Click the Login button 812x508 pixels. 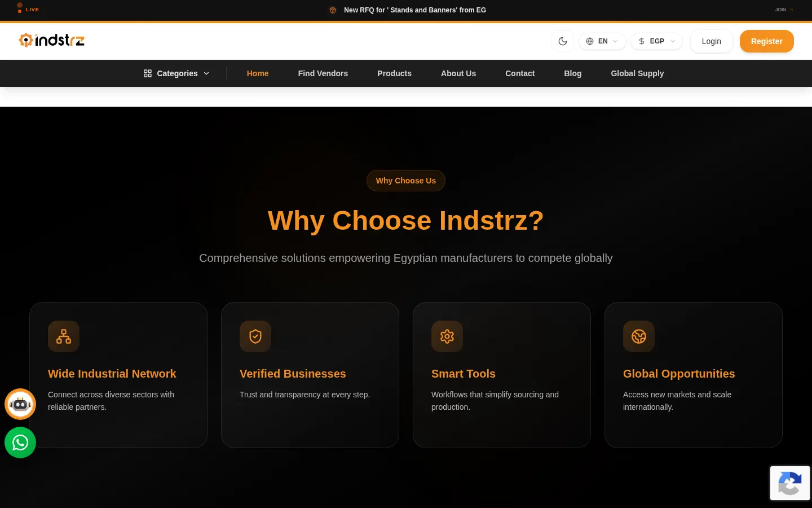click(711, 41)
